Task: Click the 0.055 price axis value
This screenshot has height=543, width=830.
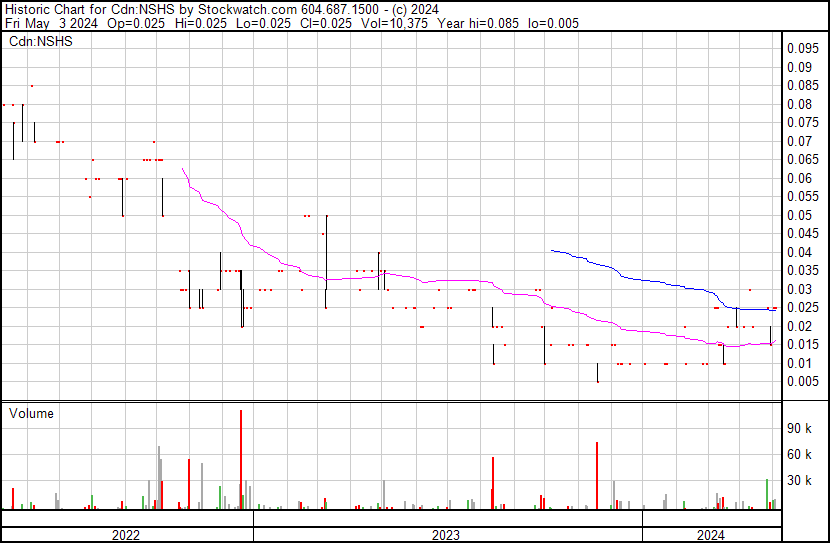Action: 803,196
